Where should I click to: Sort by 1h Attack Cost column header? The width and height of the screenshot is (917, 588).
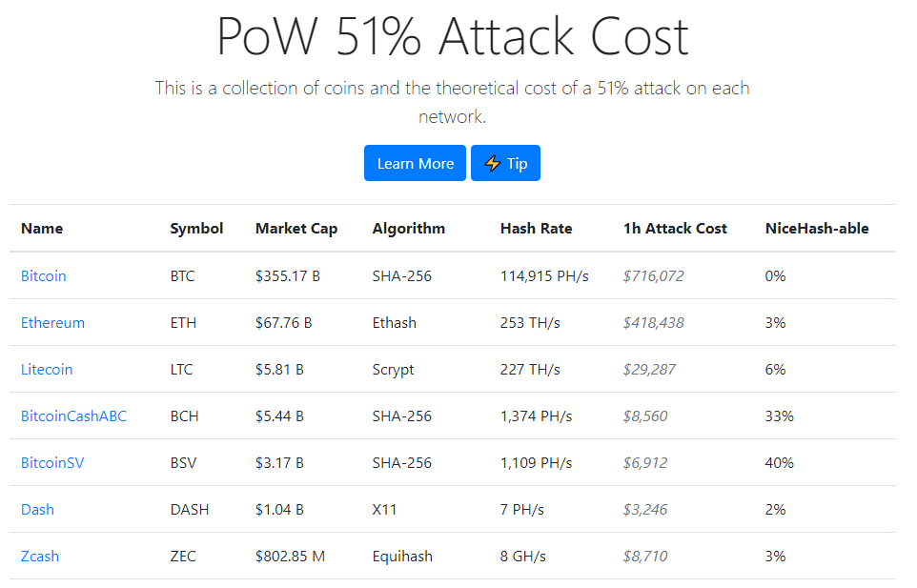pos(675,229)
